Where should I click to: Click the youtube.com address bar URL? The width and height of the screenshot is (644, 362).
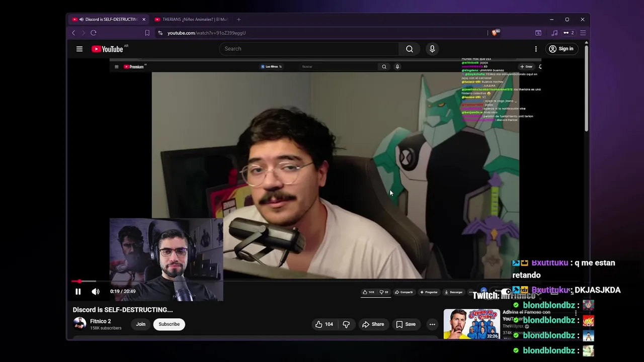(206, 33)
